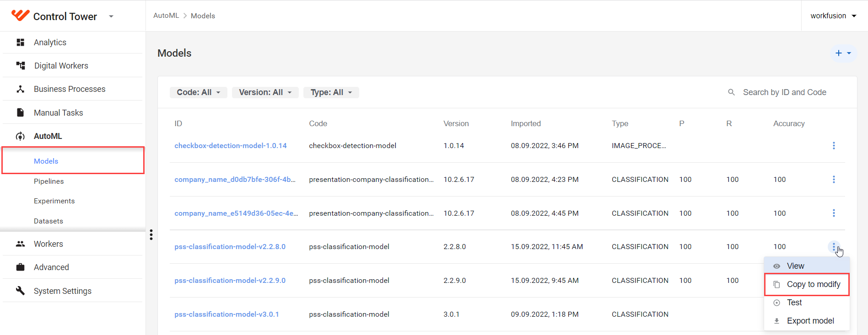Click the Code column header
Viewport: 868px width, 335px height.
318,123
